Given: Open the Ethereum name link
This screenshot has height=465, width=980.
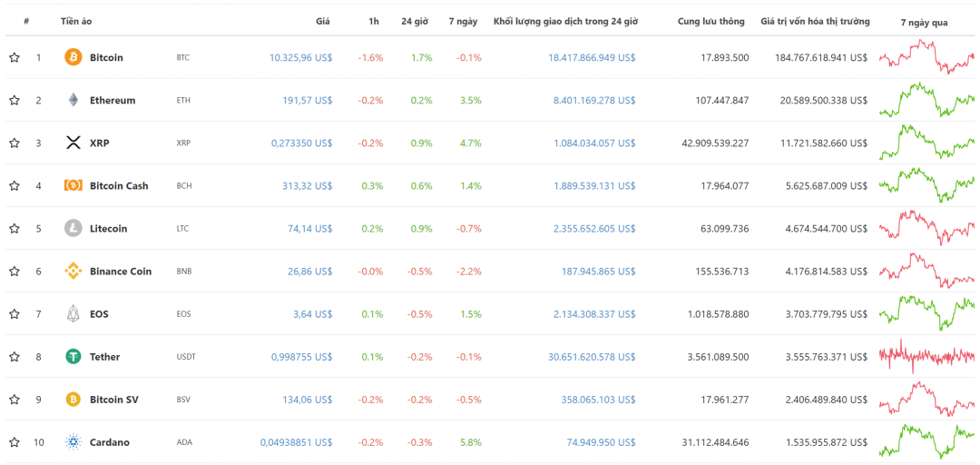Looking at the screenshot, I should point(113,100).
